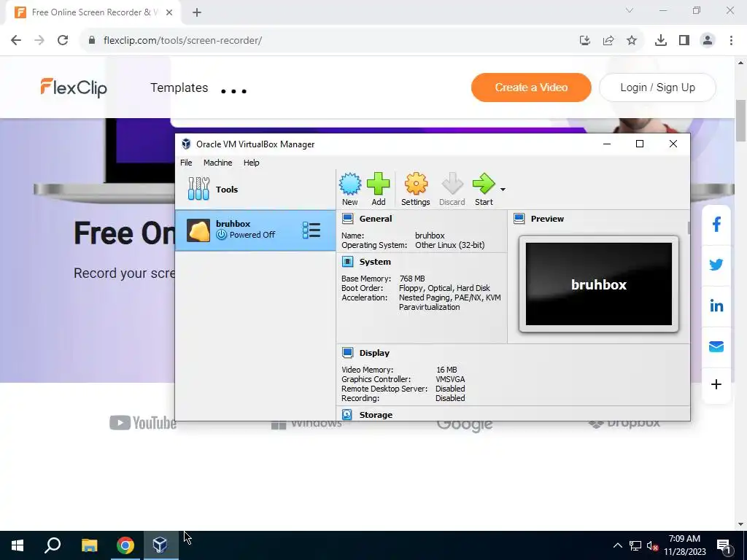This screenshot has height=560, width=747.
Task: Minimize the VirtualBox Manager window
Action: tap(607, 144)
